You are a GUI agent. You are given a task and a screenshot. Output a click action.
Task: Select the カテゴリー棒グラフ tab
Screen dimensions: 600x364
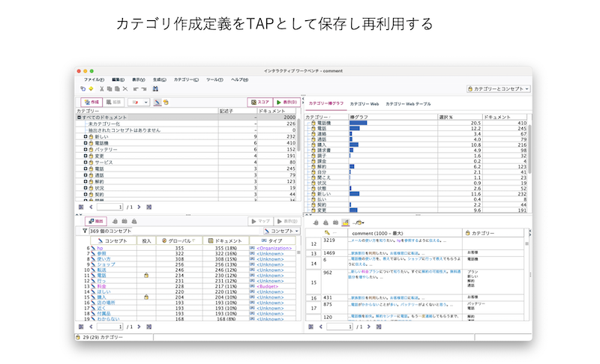326,103
